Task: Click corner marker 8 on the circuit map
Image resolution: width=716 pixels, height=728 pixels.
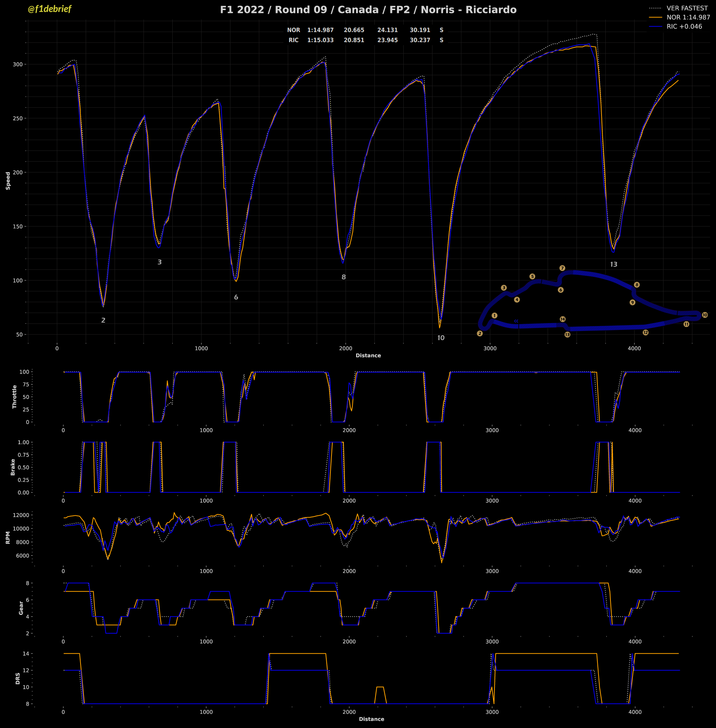Action: click(x=637, y=285)
